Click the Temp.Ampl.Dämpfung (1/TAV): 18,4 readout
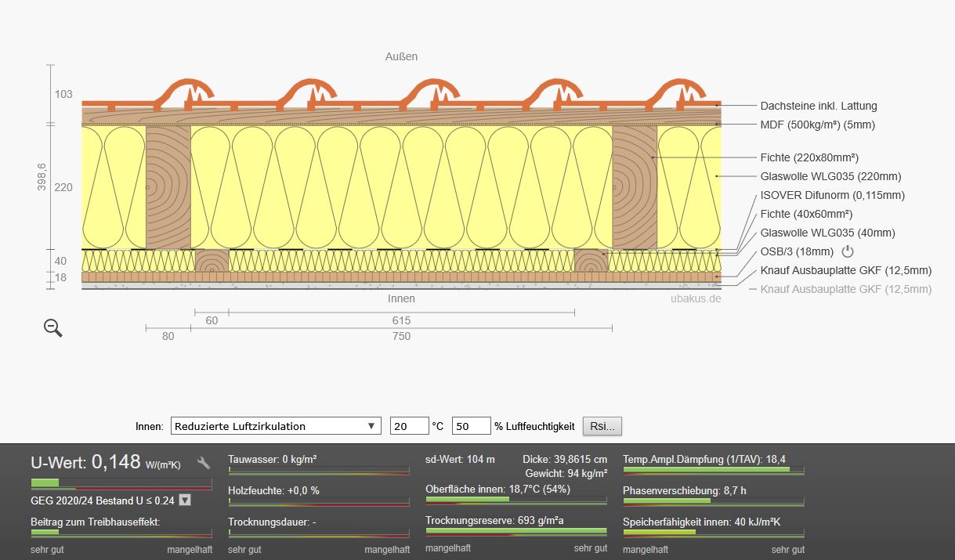This screenshot has width=955, height=560. coord(704,460)
